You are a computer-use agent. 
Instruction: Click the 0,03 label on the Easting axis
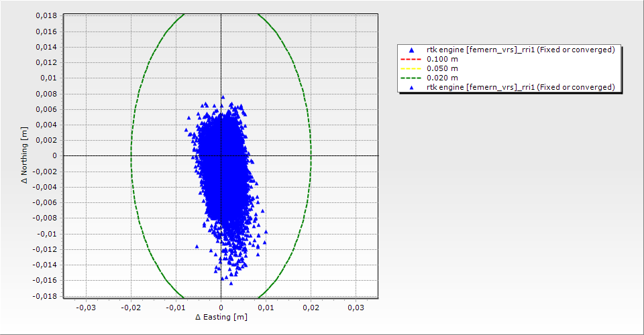(x=356, y=308)
